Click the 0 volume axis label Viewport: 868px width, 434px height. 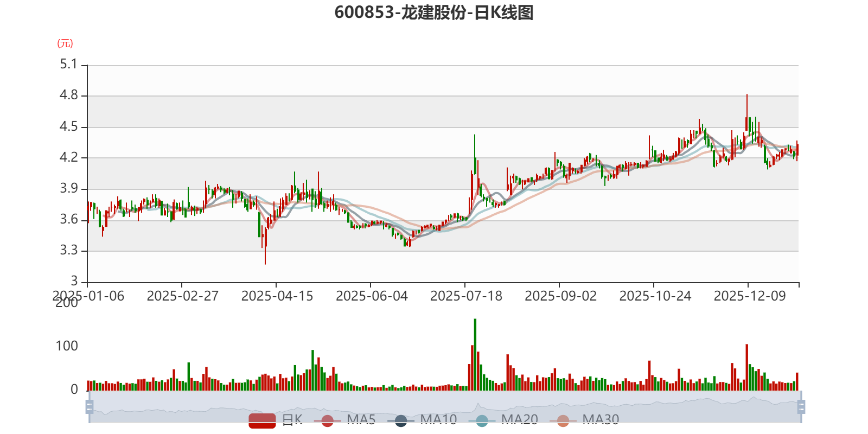[x=74, y=390]
